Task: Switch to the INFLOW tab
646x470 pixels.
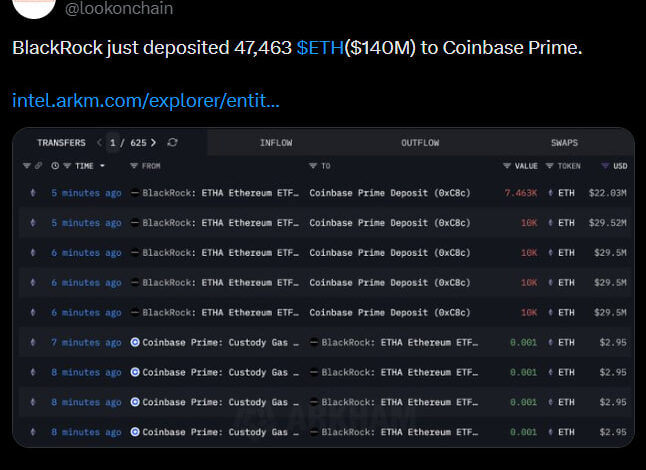Action: coord(276,143)
